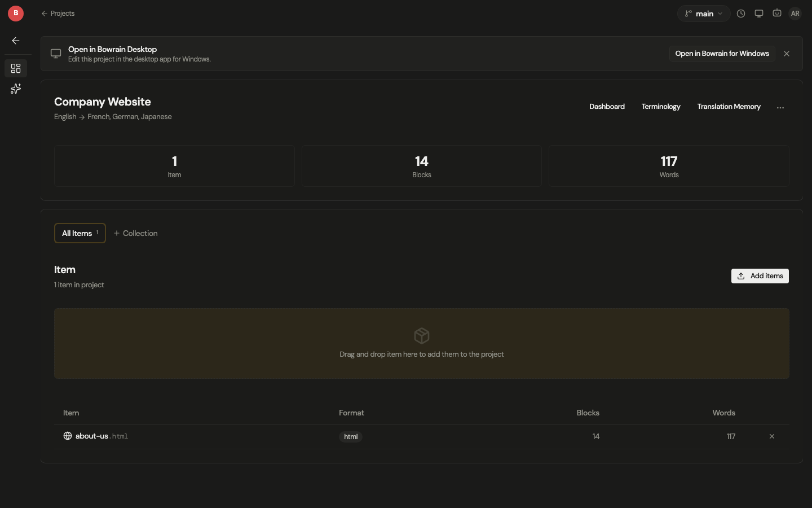
Task: Click the sidebar back arrow
Action: point(16,41)
